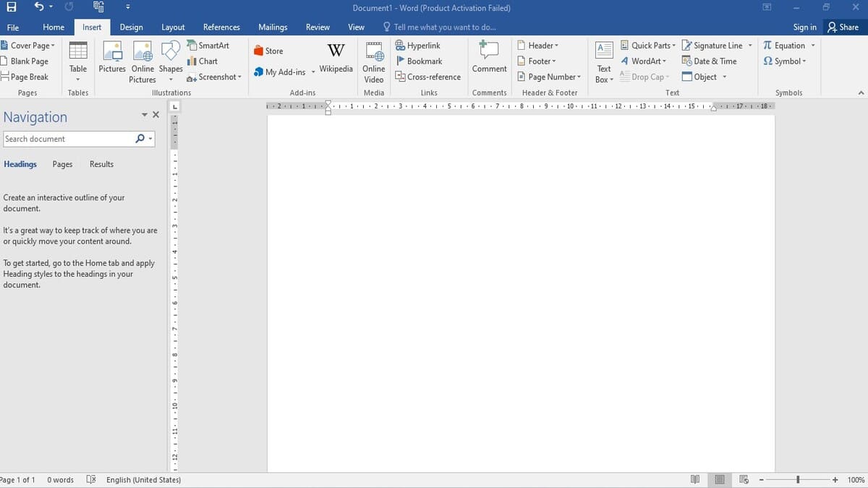Select the Shapes tool
The width and height of the screenshot is (868, 488).
point(171,58)
